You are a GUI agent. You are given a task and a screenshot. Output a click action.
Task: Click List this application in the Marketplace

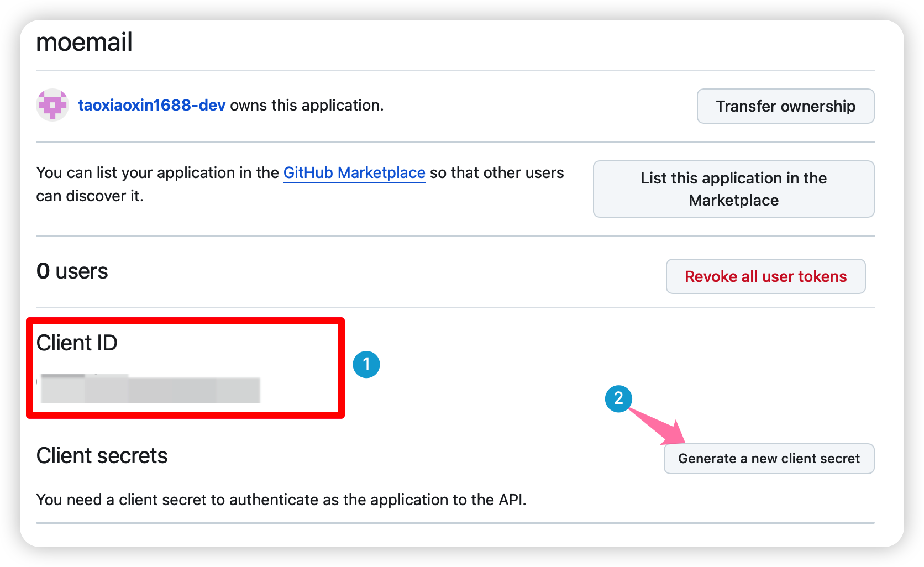[x=733, y=189]
